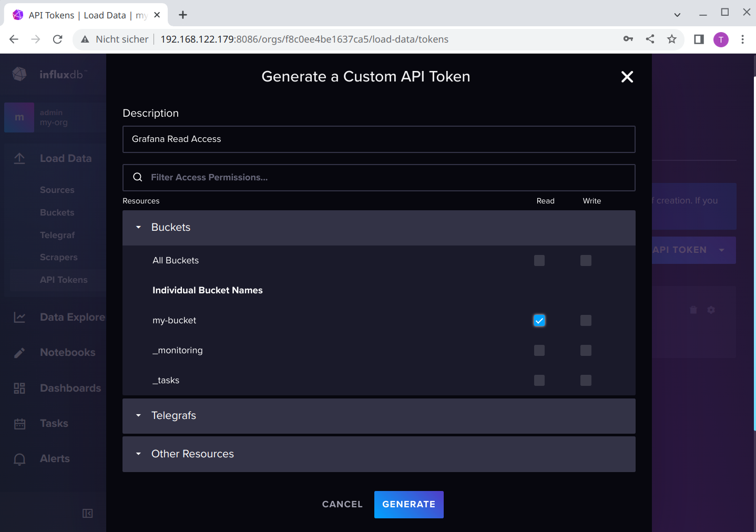Screen dimensions: 756x532
Task: Open the my-org account avatar
Action: 19,118
